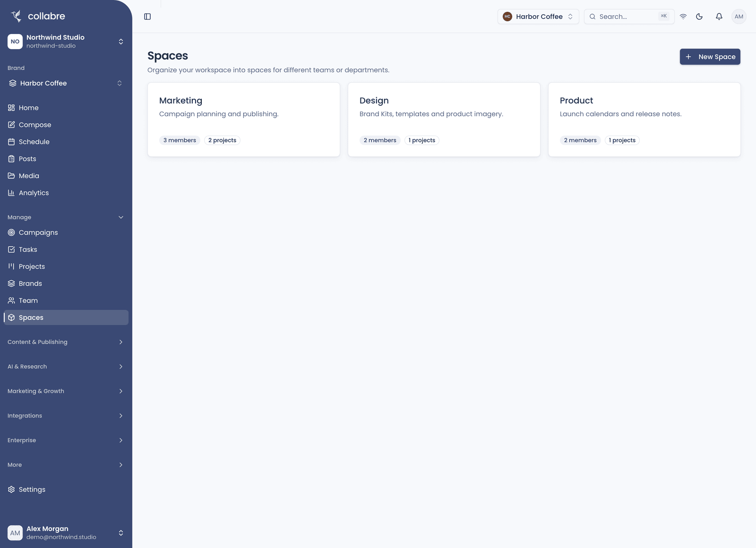756x548 pixels.
Task: Expand Marketing & Growth section
Action: coord(66,391)
